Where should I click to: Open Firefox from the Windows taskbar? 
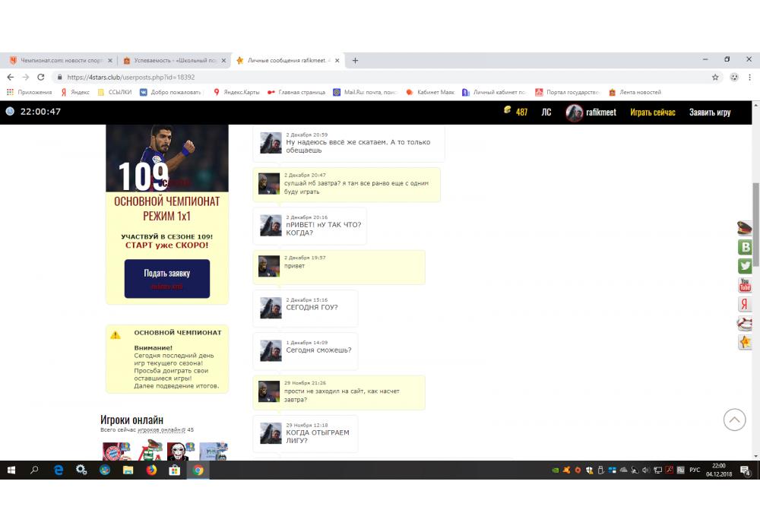(x=151, y=470)
